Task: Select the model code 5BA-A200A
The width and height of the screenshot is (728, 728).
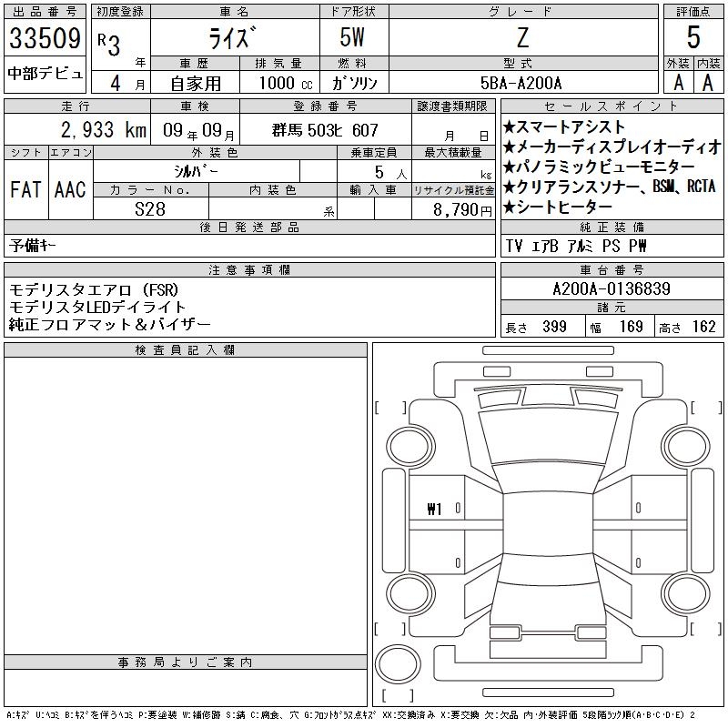Action: coord(521,83)
